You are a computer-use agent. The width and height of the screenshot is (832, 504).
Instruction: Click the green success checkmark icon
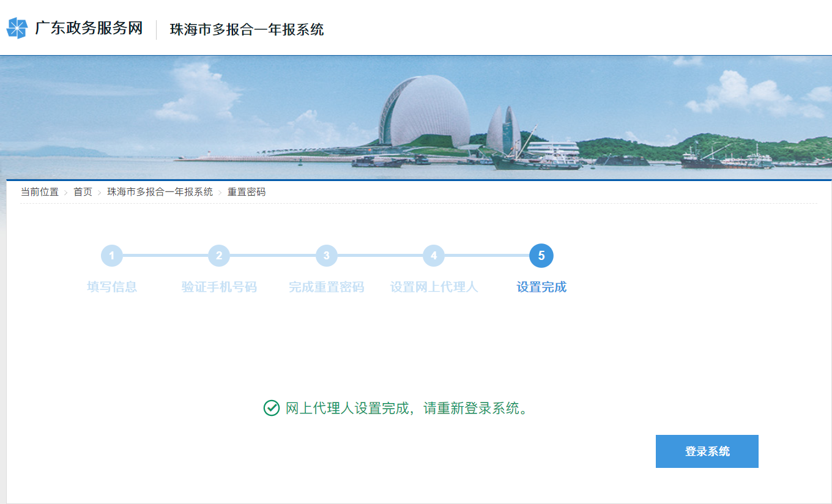(x=271, y=408)
